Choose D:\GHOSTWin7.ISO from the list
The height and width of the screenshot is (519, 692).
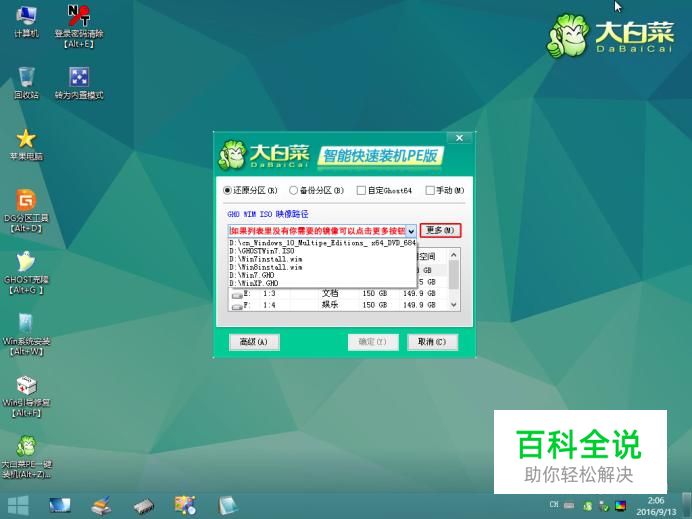323,251
